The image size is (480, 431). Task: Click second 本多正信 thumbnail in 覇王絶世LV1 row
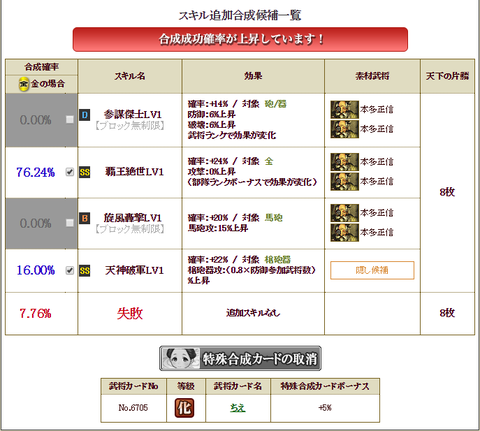click(x=344, y=181)
